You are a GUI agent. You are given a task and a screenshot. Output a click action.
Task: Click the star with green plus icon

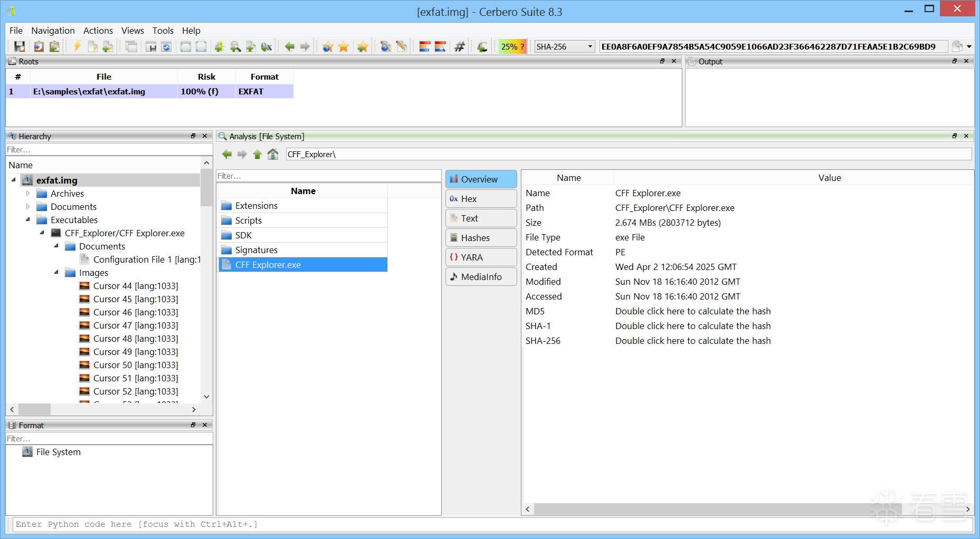(x=363, y=46)
